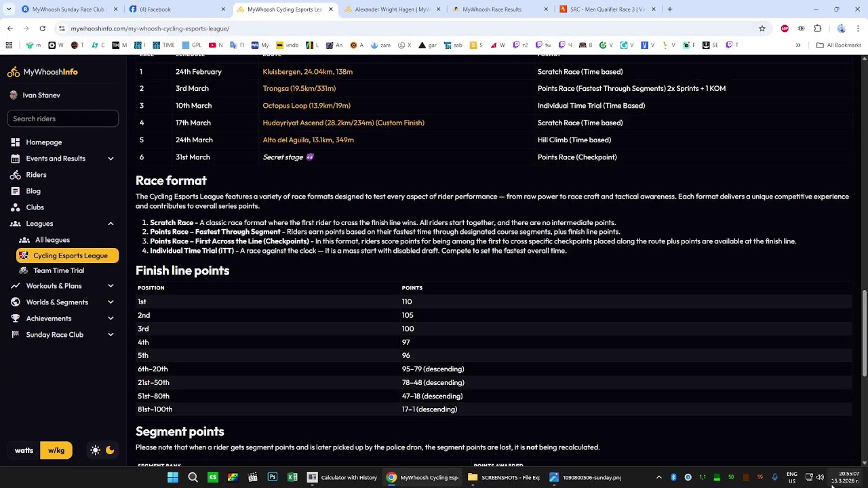Screen dimensions: 868x488
Task: Open SCREENSHOTS File Explorer in taskbar
Action: [504, 477]
